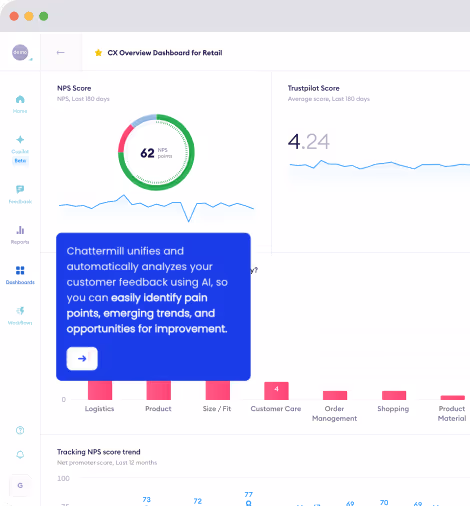The height and width of the screenshot is (506, 470).
Task: Click the 62 NPS donut gauge
Action: (156, 152)
